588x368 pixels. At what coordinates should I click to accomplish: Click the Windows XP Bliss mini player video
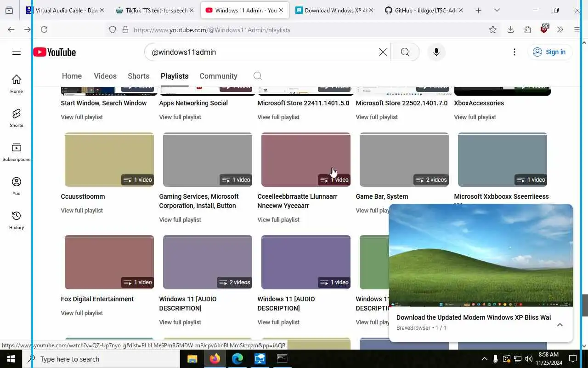pos(481,255)
